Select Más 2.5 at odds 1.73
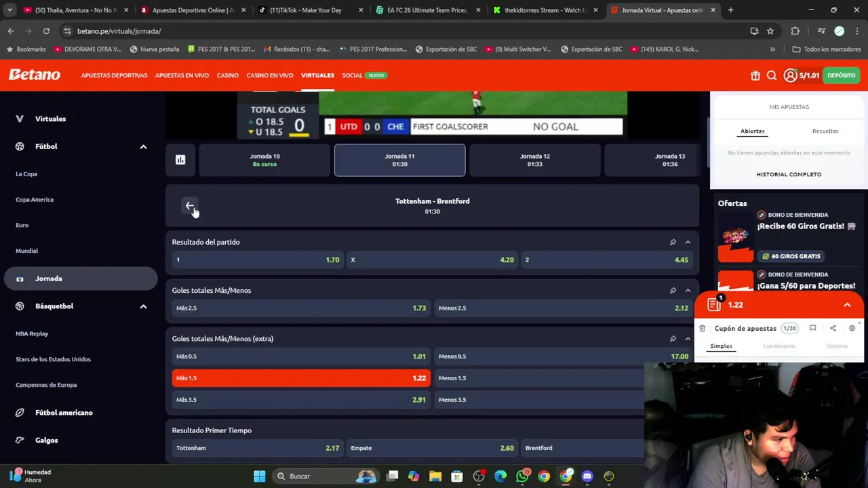 300,308
